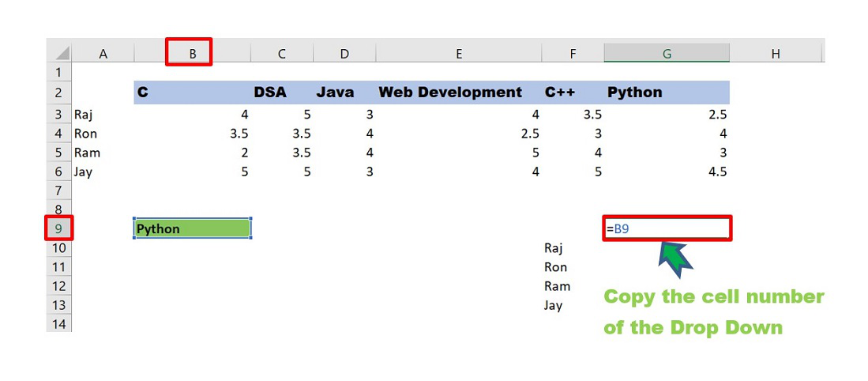
Task: Click the Select All corner triangle
Action: pos(62,54)
